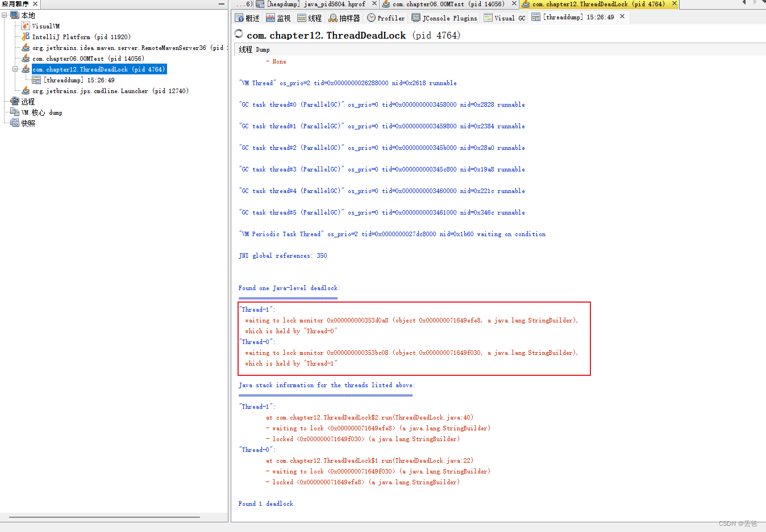766x532 pixels.
Task: Select com.chapter06.OOMTest (pid 14056) node
Action: (x=88, y=58)
